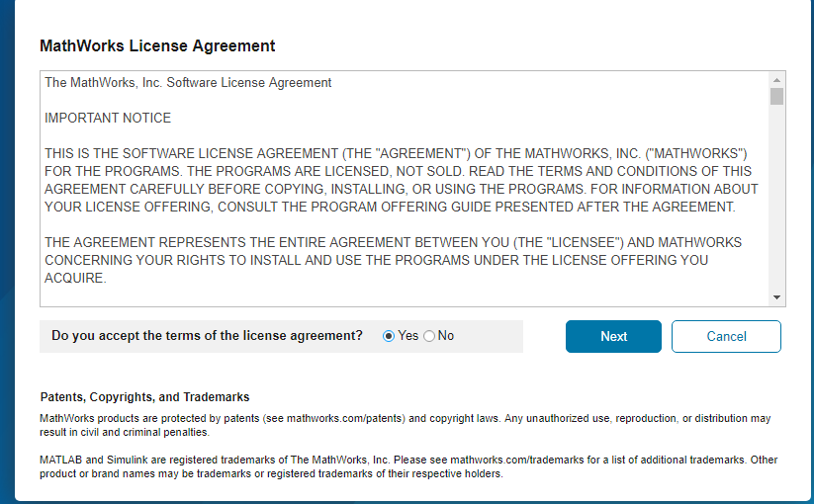Click the license text scroll down arrow
The height and width of the screenshot is (504, 814).
point(776,297)
